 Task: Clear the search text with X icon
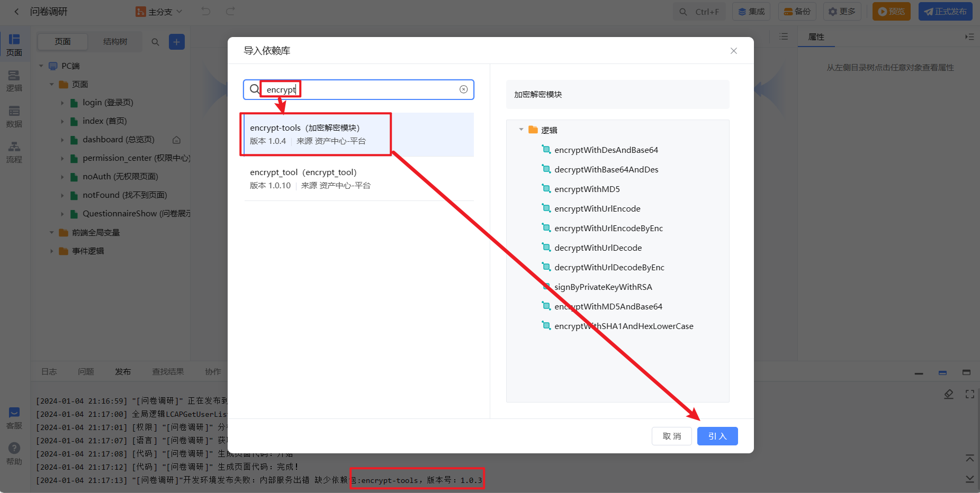464,89
